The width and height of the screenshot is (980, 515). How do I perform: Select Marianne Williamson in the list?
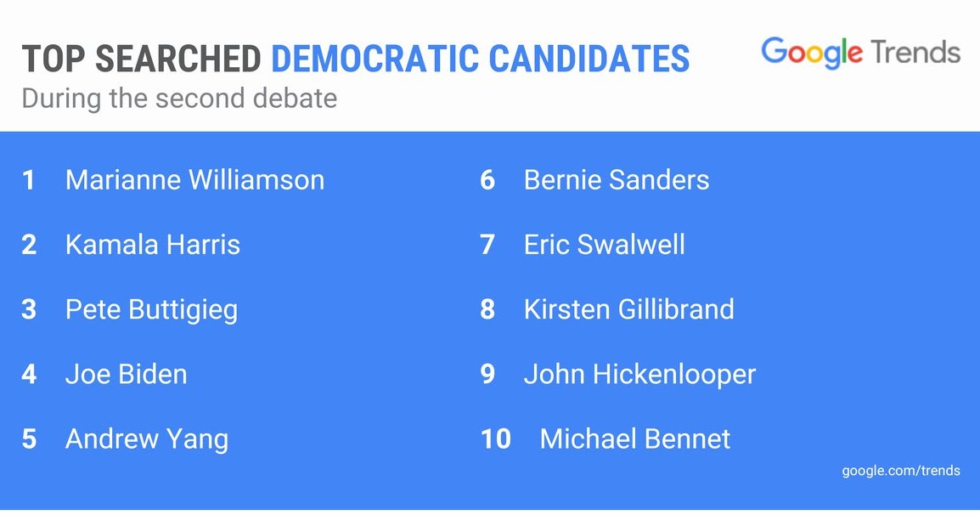pos(195,180)
